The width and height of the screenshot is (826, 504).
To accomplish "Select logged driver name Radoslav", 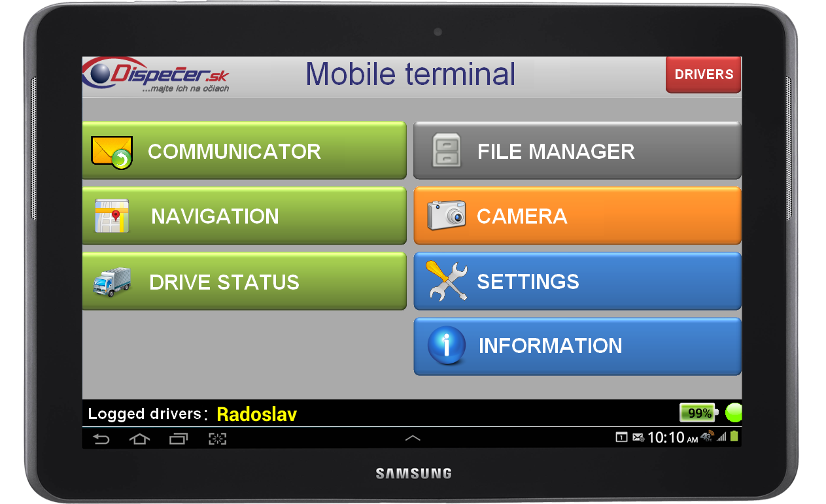I will click(256, 414).
